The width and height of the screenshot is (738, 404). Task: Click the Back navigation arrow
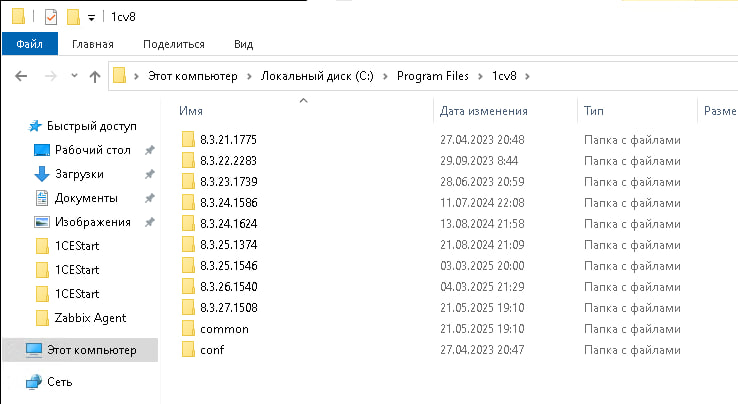pyautogui.click(x=21, y=76)
